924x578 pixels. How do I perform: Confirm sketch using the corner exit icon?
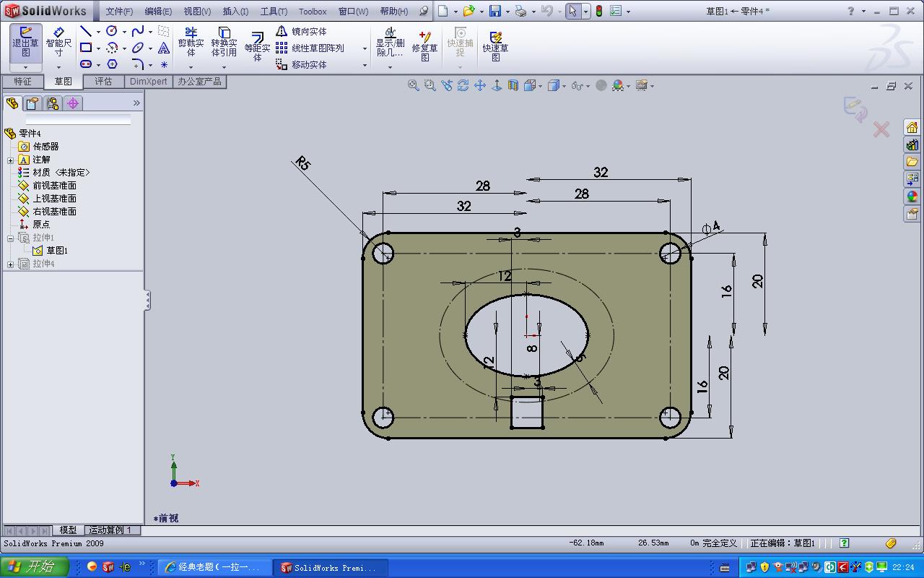(855, 109)
